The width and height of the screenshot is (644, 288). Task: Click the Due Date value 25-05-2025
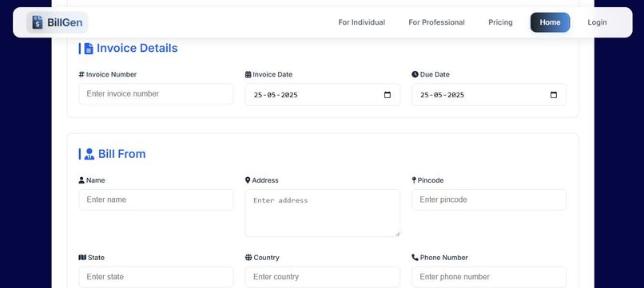443,95
